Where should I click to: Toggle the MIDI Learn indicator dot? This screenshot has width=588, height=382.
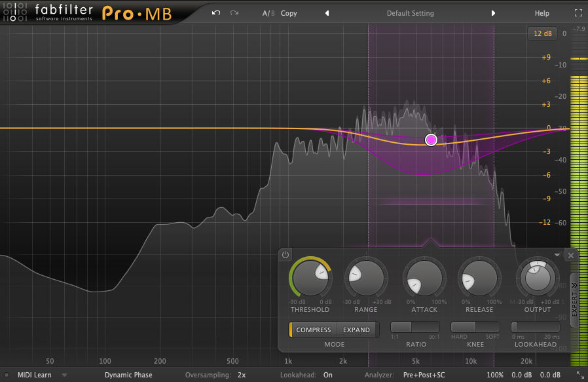[7, 375]
